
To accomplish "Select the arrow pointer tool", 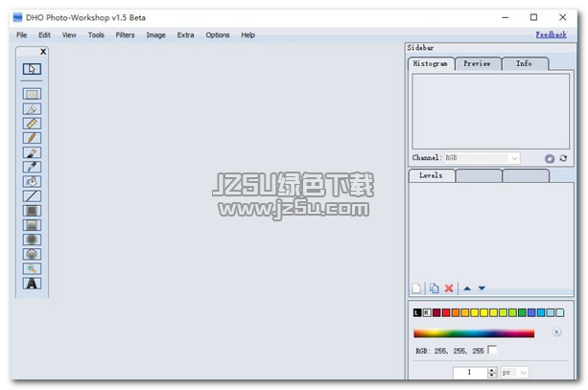I will tap(32, 69).
